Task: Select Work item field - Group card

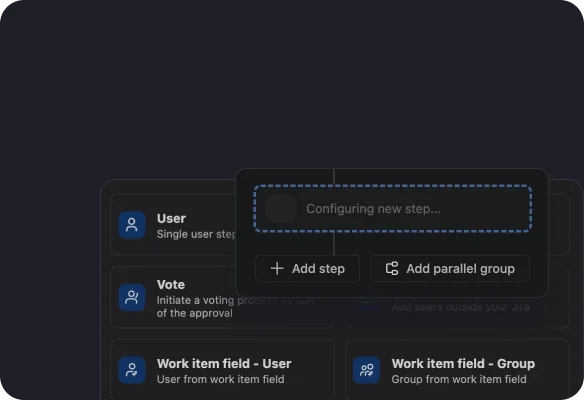Action: point(457,369)
